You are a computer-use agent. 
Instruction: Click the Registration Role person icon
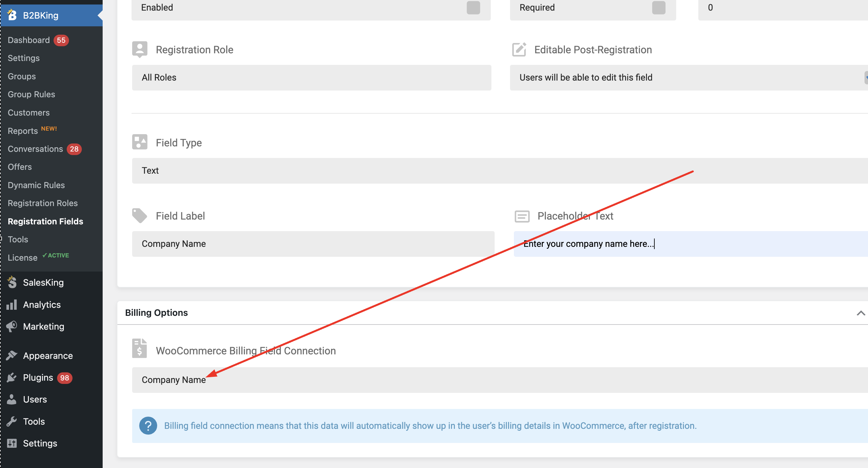pos(140,49)
